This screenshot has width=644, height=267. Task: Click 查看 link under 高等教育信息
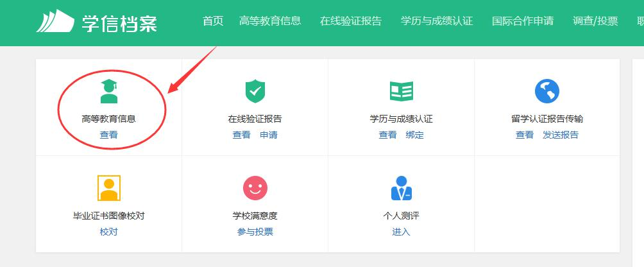tap(108, 135)
